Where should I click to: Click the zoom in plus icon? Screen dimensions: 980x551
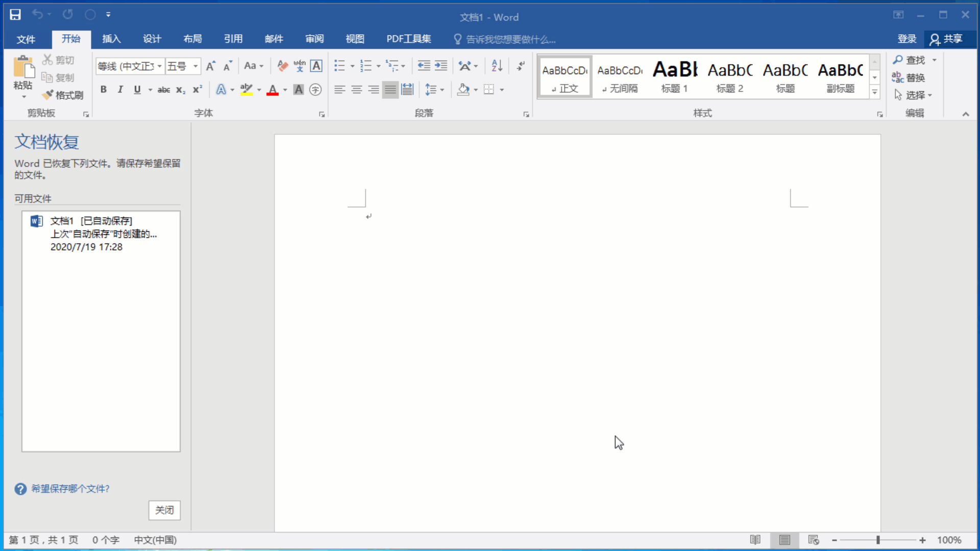pos(922,540)
